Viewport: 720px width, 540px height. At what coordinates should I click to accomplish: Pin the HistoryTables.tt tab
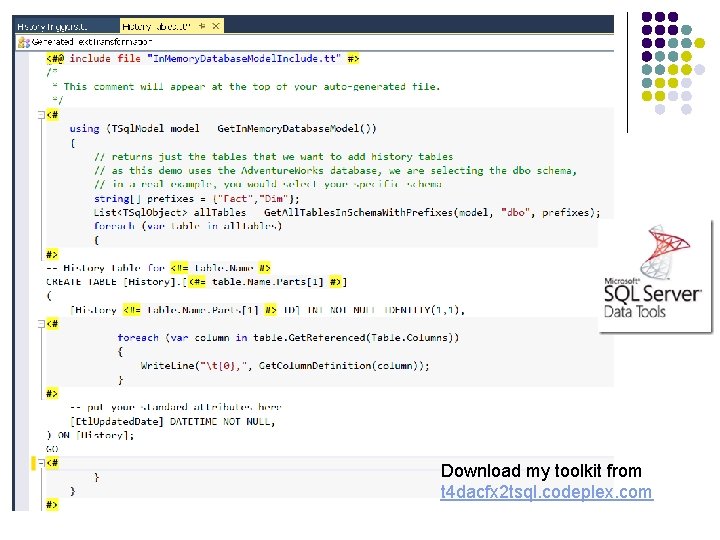point(202,27)
